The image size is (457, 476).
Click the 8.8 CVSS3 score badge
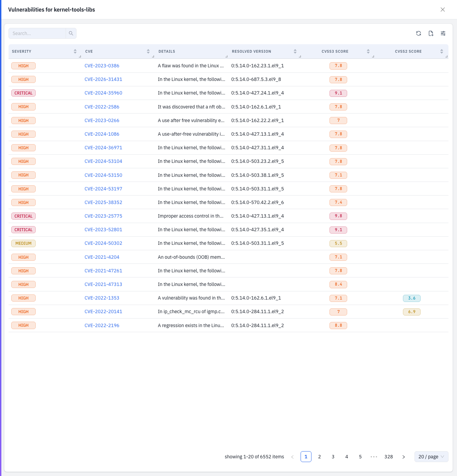pos(338,325)
